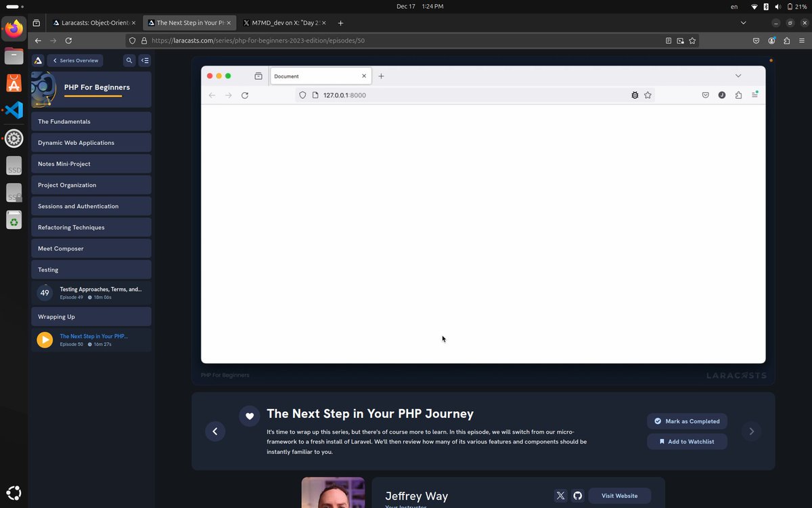Viewport: 812px width, 508px height.
Task: Show site security padlock info
Action: [x=144, y=41]
